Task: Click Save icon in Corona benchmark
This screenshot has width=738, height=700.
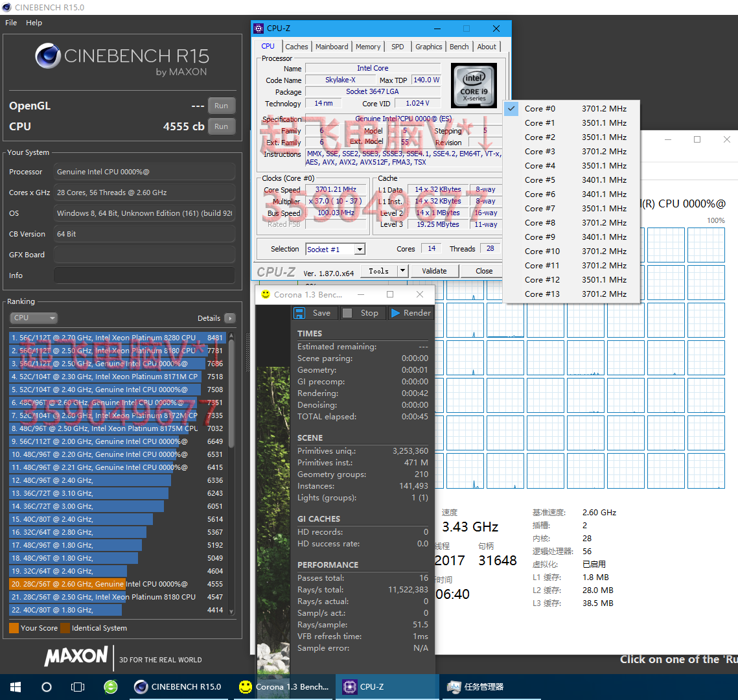Action: pos(299,313)
